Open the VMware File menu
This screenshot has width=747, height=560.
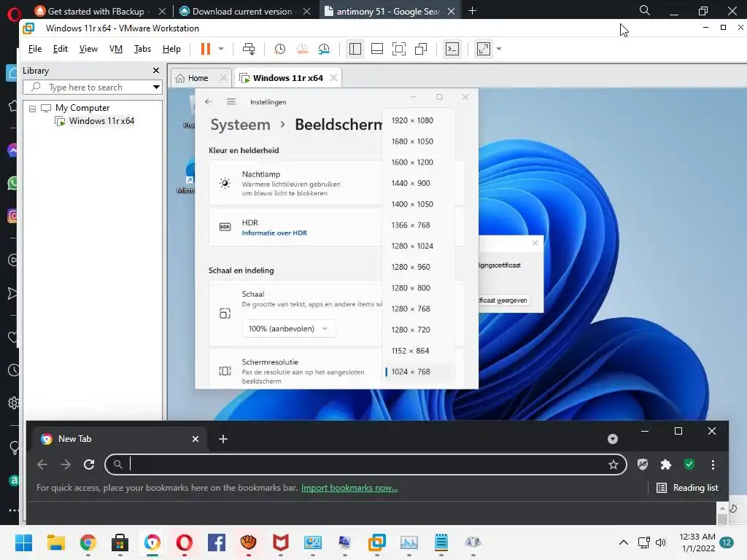click(35, 49)
